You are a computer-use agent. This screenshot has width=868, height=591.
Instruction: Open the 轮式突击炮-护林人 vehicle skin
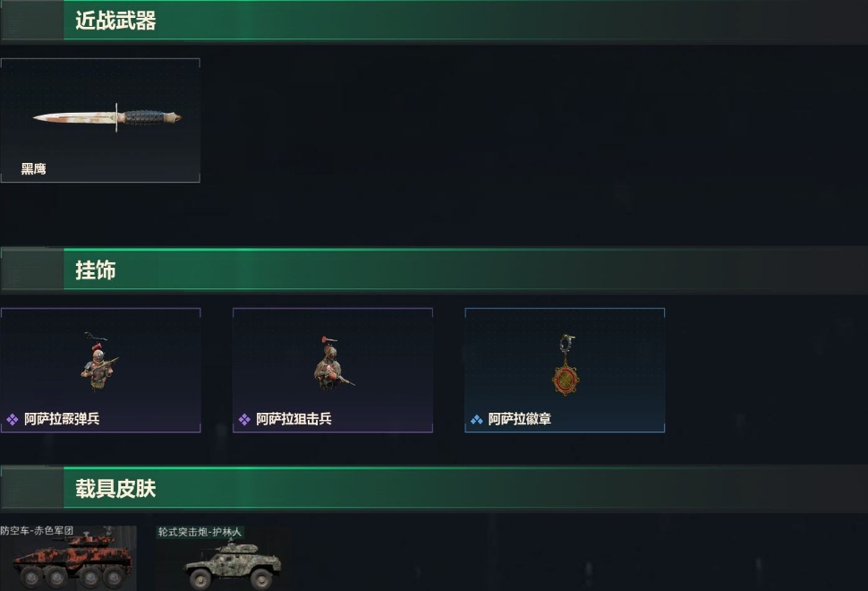tap(222, 559)
